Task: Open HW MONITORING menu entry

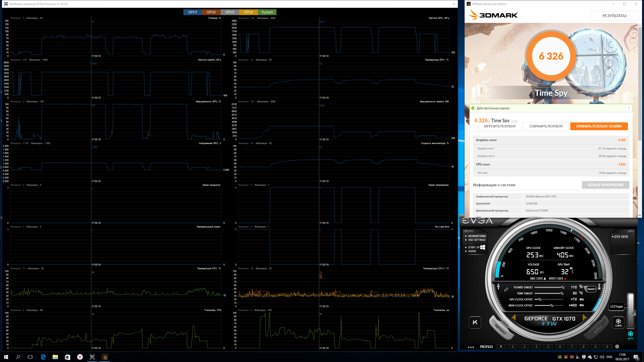Action: [477, 236]
